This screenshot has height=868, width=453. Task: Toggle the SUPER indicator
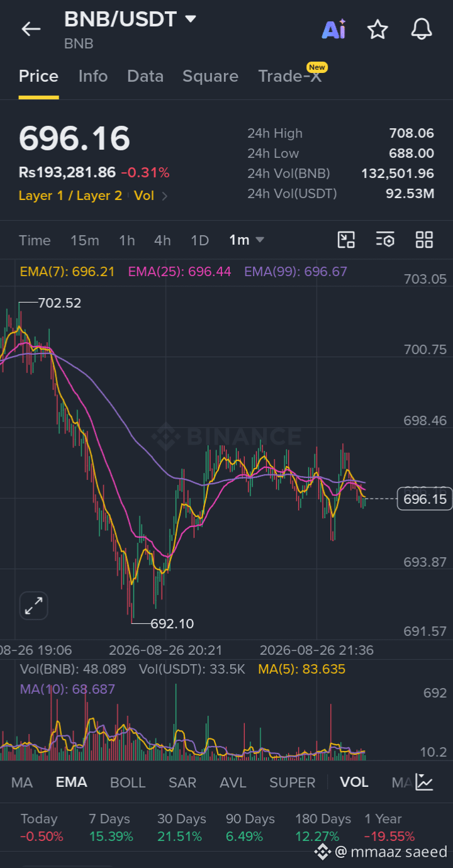point(293,782)
